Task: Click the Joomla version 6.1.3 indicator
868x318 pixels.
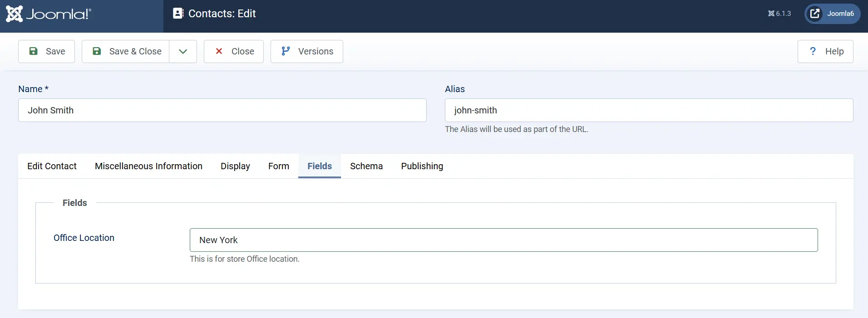Action: (x=779, y=14)
